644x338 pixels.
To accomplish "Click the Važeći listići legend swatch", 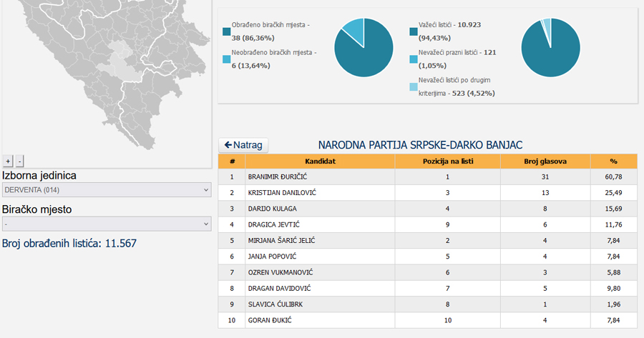I will coord(414,31).
